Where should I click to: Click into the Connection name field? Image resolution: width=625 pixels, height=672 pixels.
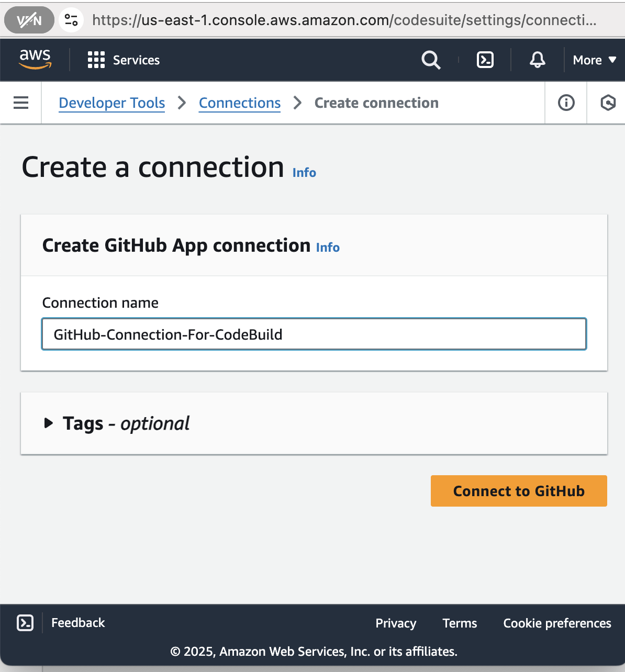(x=314, y=334)
